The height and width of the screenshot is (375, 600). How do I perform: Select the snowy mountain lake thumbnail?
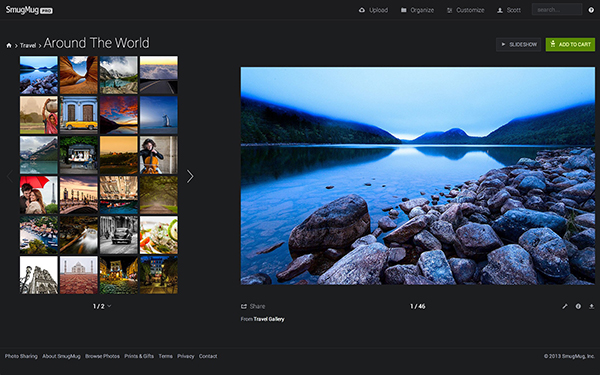pyautogui.click(x=119, y=75)
